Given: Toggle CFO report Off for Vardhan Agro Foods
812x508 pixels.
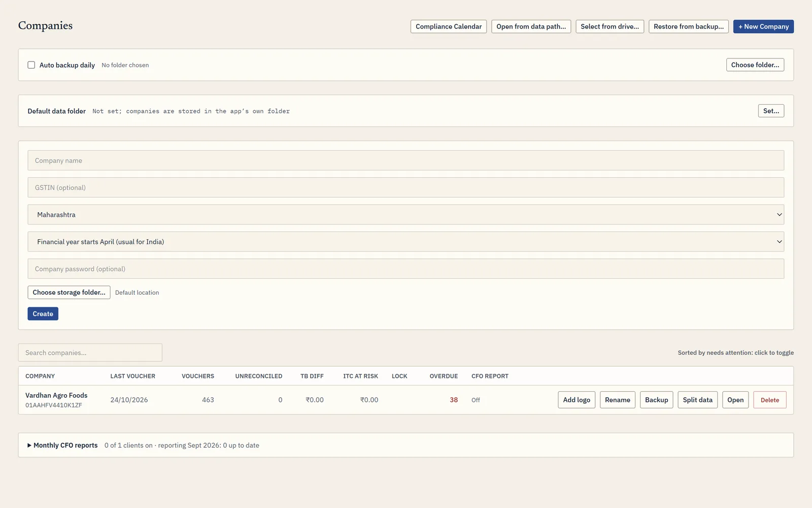Looking at the screenshot, I should [476, 400].
